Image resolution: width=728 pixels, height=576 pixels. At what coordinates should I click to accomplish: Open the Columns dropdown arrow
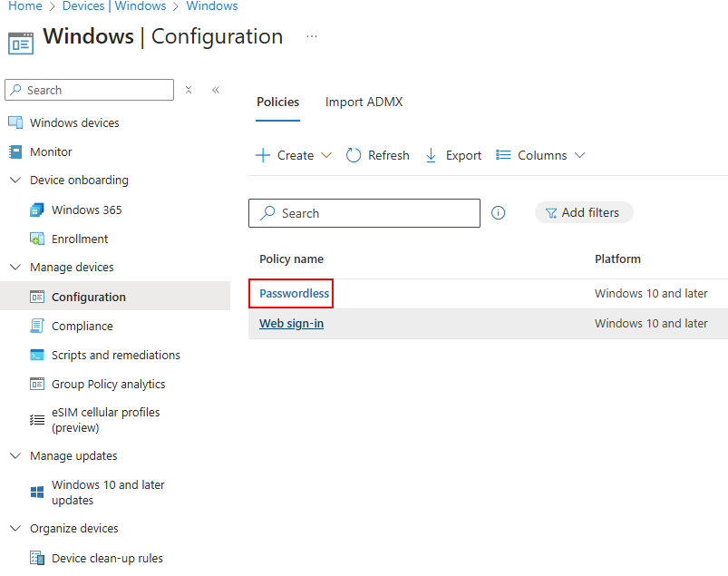(x=580, y=155)
